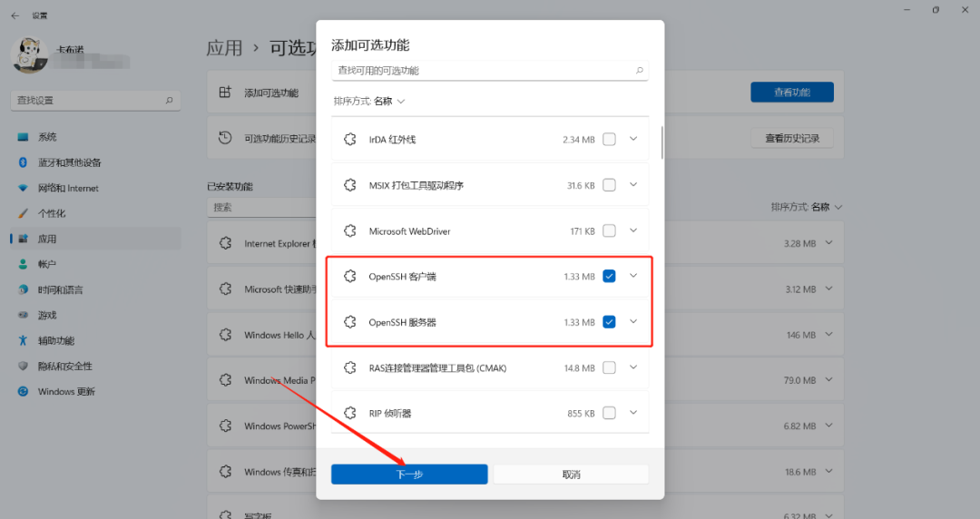Click the 查看历史记录 button
The image size is (980, 519).
pos(792,138)
